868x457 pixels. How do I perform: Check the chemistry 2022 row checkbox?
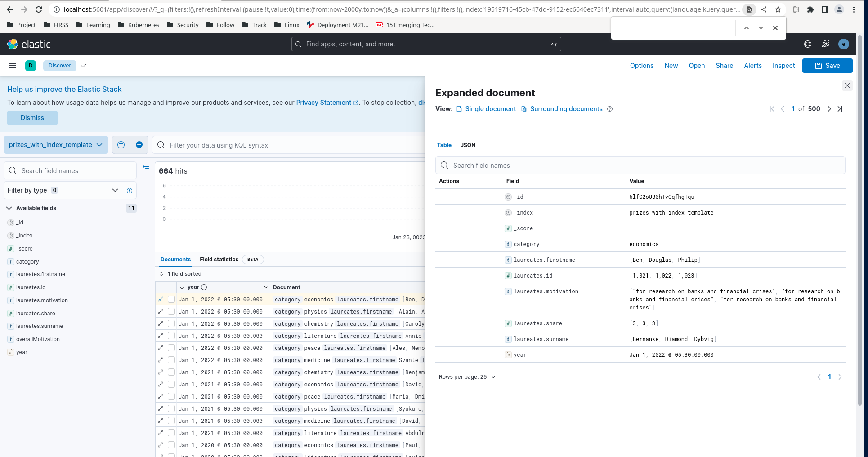click(171, 323)
